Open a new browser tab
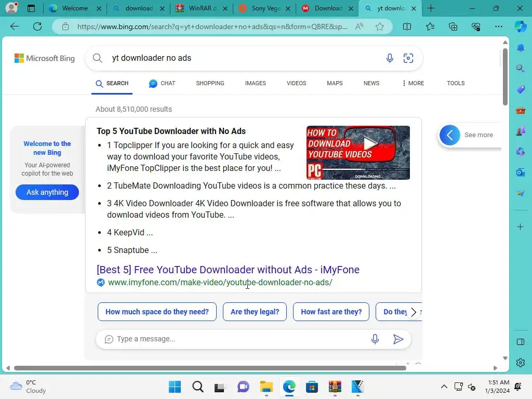The width and height of the screenshot is (532, 399). click(431, 8)
